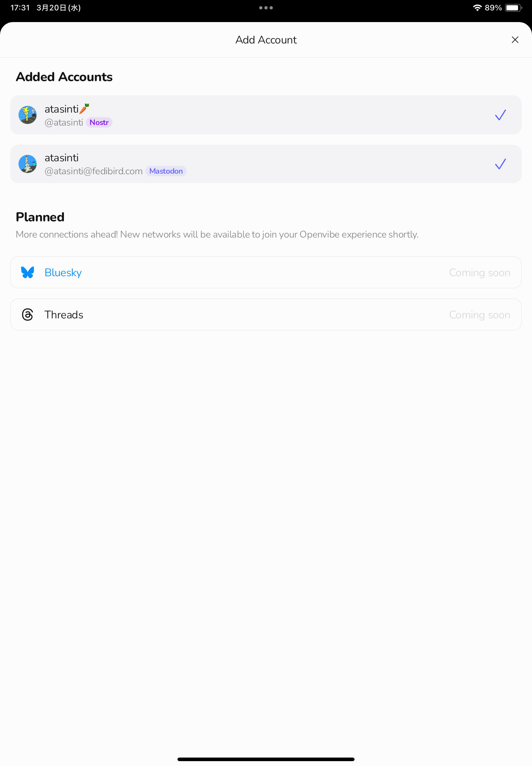Toggle the checkmark on Mastodon account
532x766 pixels.
click(x=500, y=164)
